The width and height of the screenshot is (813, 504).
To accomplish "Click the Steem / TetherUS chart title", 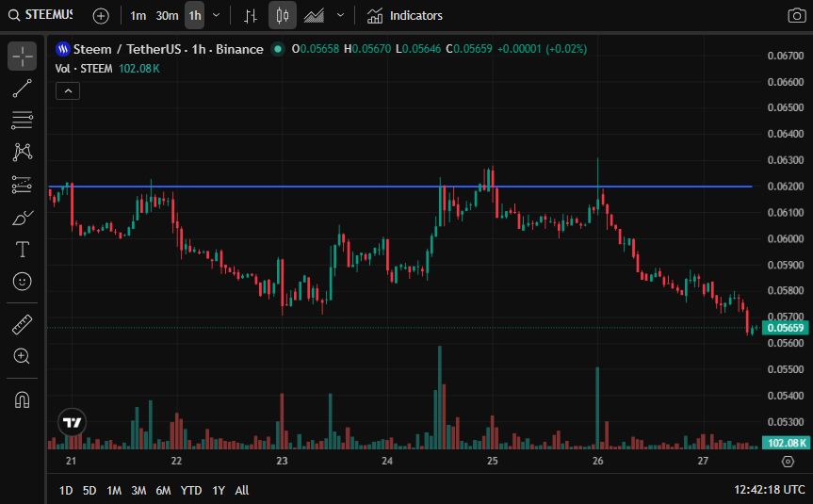I will point(169,49).
